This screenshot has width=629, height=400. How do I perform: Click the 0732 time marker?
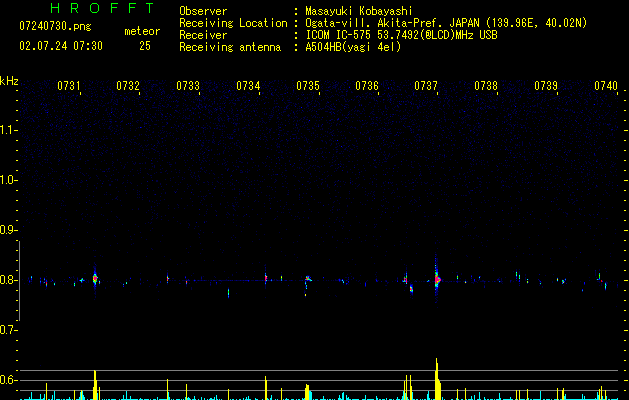coord(128,86)
